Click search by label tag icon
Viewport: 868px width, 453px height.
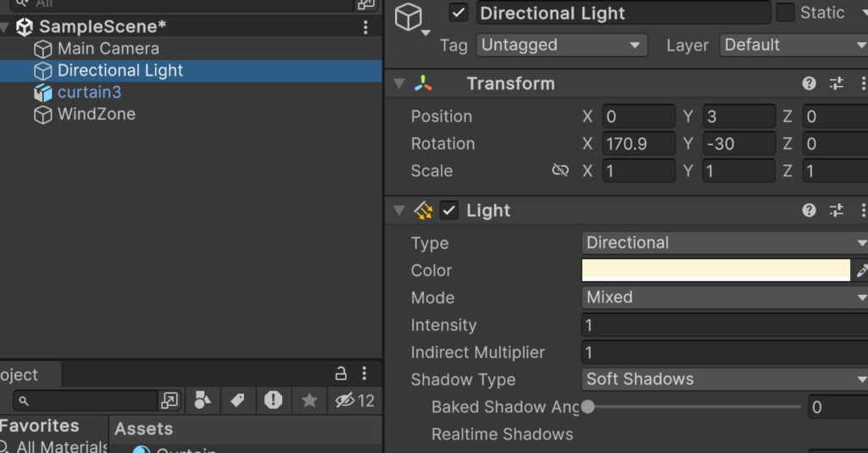click(237, 401)
